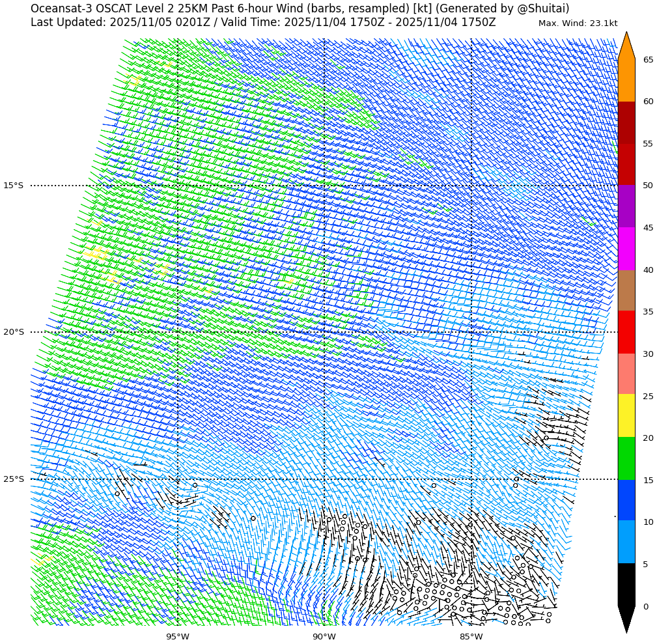The width and height of the screenshot is (657, 644).
Task: Select the 90°W longitude axis label
Action: pos(324,637)
